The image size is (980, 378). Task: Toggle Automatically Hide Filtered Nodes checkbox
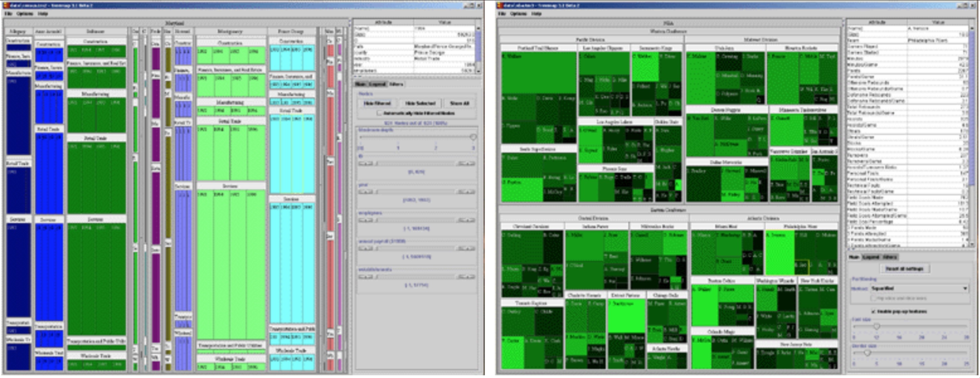coord(379,113)
